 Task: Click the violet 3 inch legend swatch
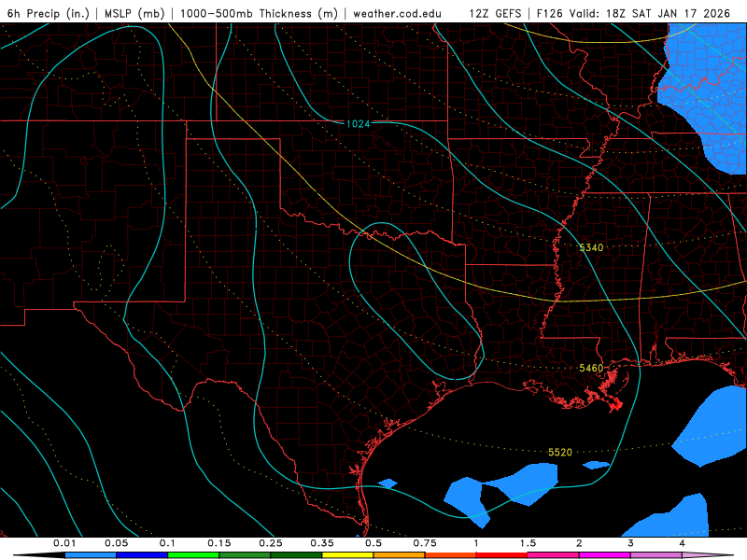[x=656, y=555]
